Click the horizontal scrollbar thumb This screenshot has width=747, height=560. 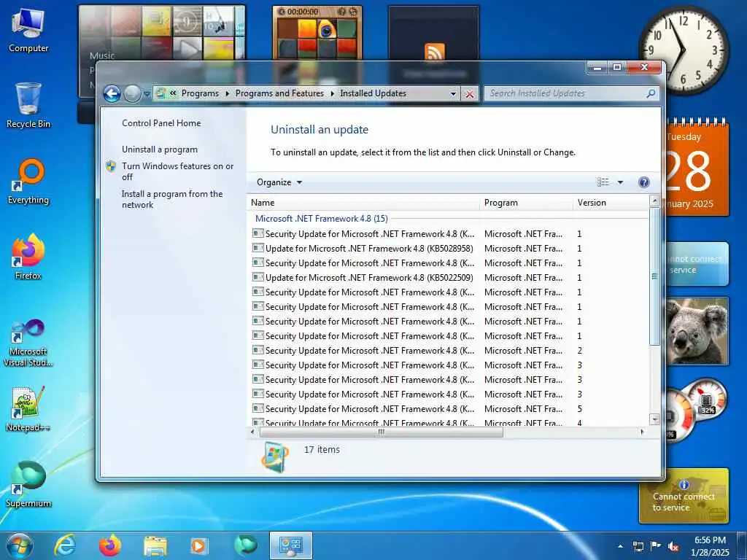point(381,432)
